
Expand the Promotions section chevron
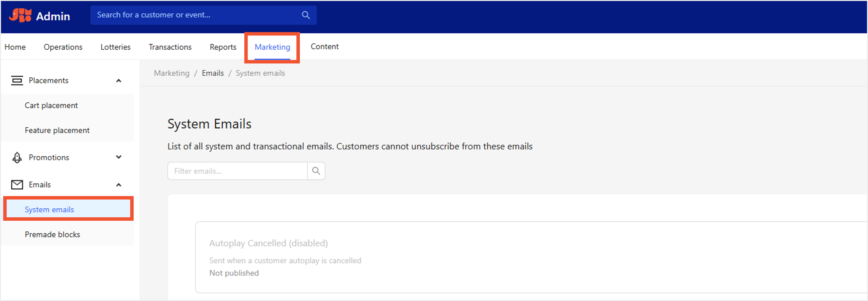pyautogui.click(x=119, y=157)
